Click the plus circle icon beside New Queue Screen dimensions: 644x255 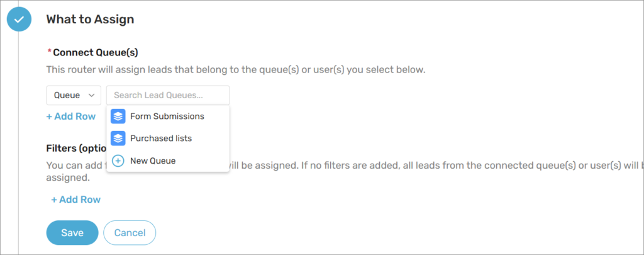[118, 161]
